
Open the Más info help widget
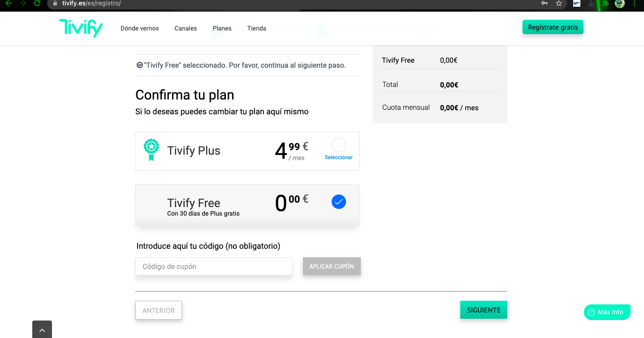(x=607, y=312)
